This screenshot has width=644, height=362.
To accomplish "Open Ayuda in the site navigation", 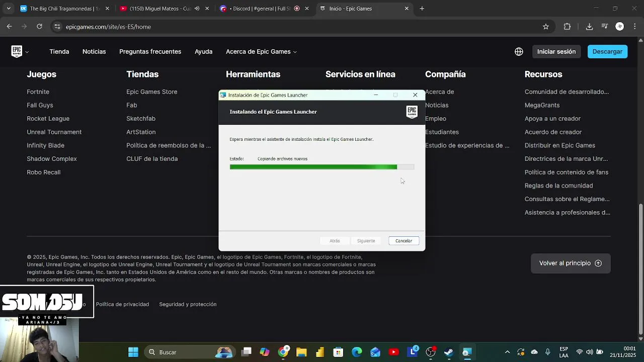I will 203,52.
